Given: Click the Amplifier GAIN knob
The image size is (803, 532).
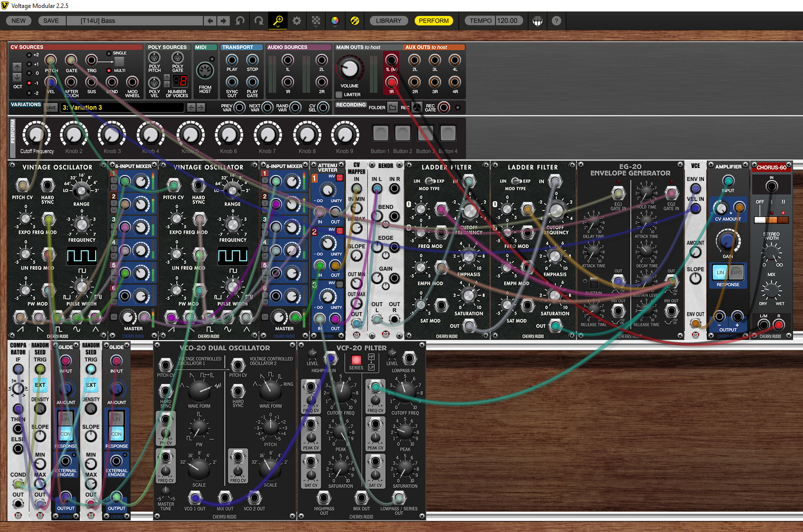Looking at the screenshot, I should 728,241.
